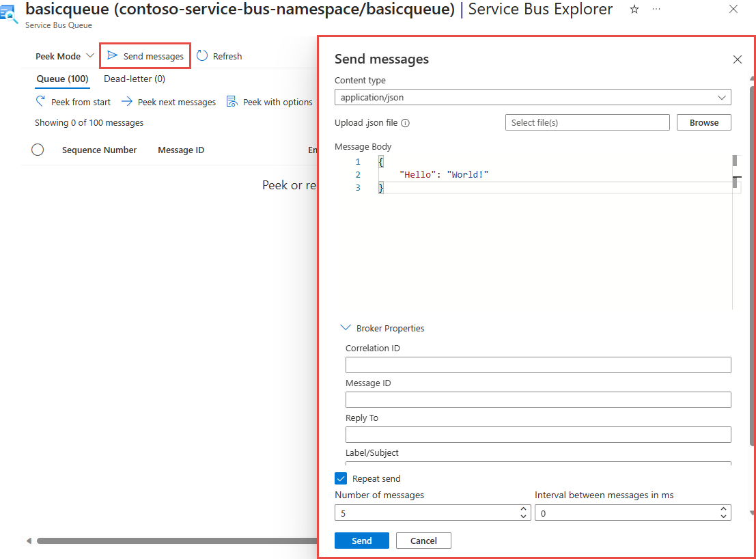The image size is (756, 559).
Task: Open the Peek Mode dropdown
Action: coord(64,56)
